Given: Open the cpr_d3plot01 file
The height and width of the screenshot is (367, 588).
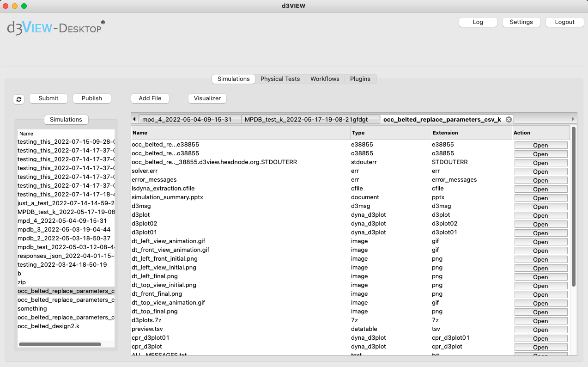Looking at the screenshot, I should pyautogui.click(x=541, y=338).
